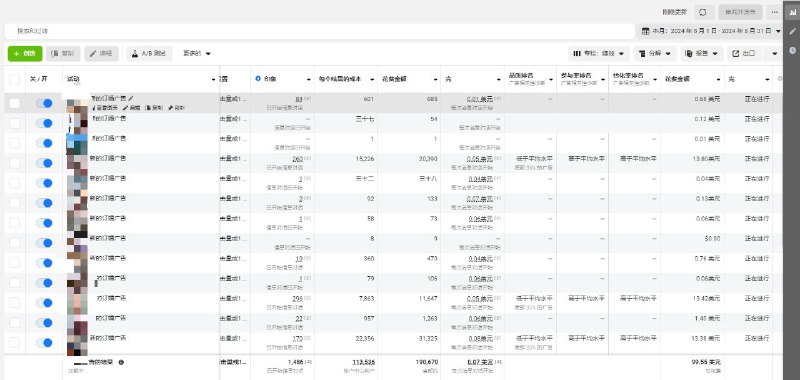Image resolution: width=800 pixels, height=380 pixels.
Task: Start an A/B 测试 with the flask button
Action: (149, 54)
